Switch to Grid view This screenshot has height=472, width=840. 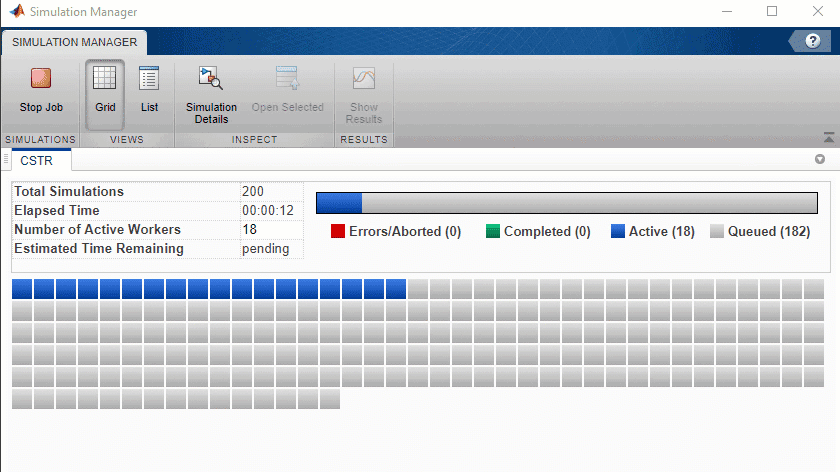coord(105,80)
